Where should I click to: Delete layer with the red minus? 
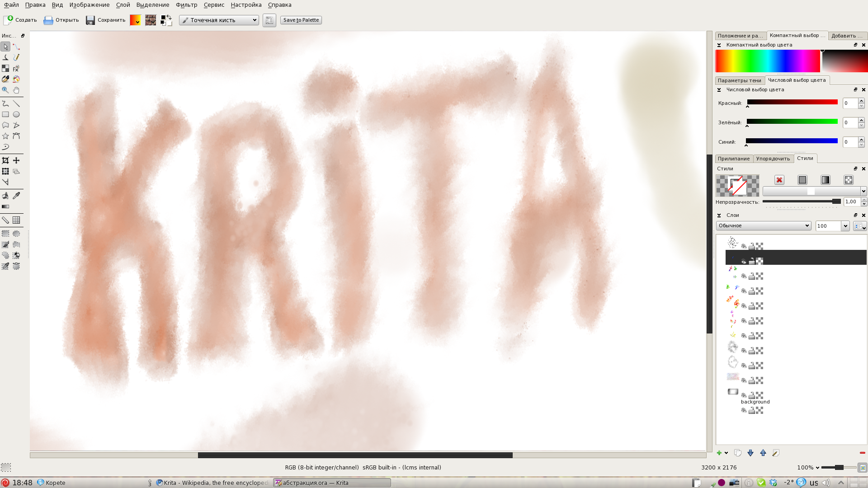pos(862,453)
